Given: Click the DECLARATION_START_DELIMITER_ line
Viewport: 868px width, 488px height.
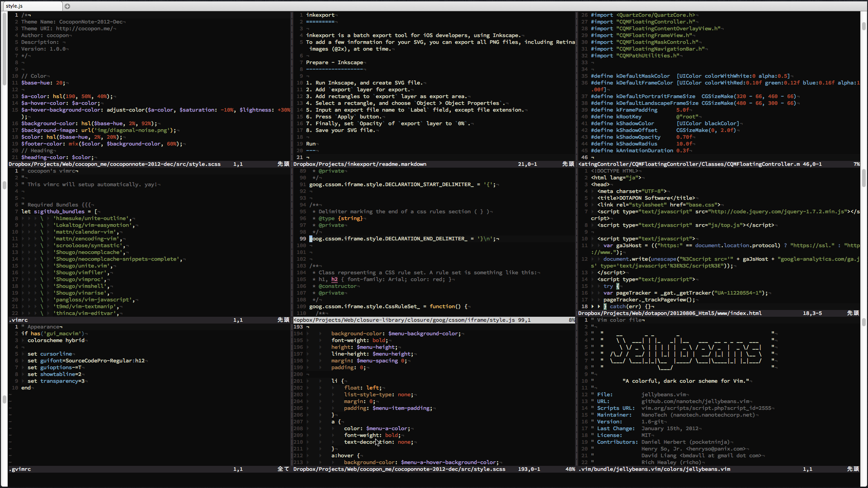Looking at the screenshot, I should (x=402, y=184).
